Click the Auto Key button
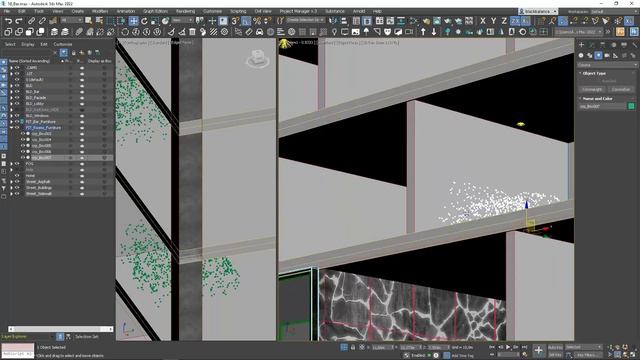The width and height of the screenshot is (640, 360). pos(555,347)
